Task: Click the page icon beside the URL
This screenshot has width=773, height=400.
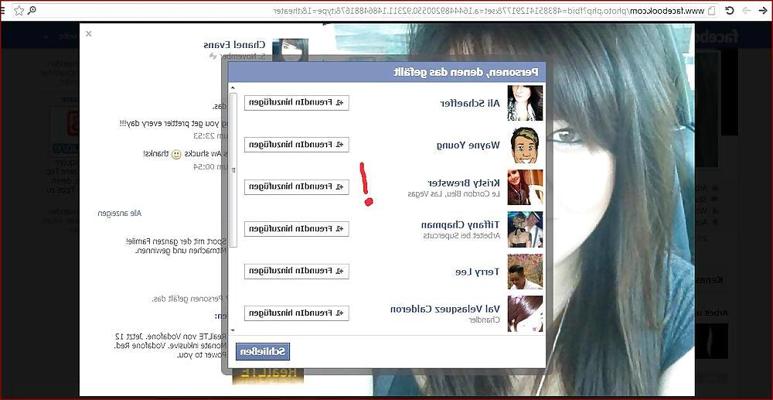Action: [x=711, y=10]
